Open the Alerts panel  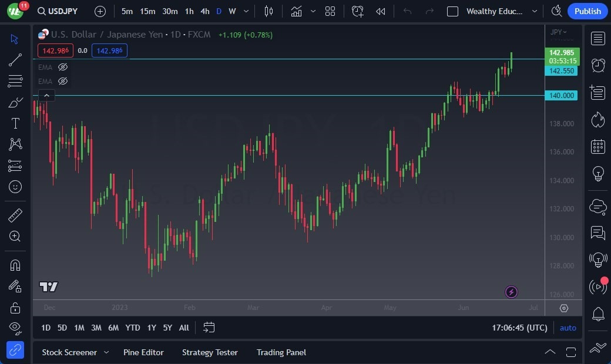597,65
